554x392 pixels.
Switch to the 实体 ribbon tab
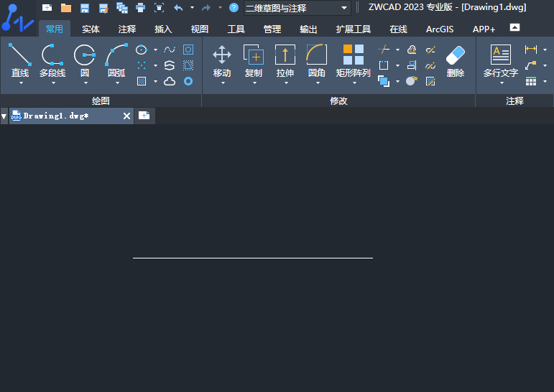pos(91,29)
